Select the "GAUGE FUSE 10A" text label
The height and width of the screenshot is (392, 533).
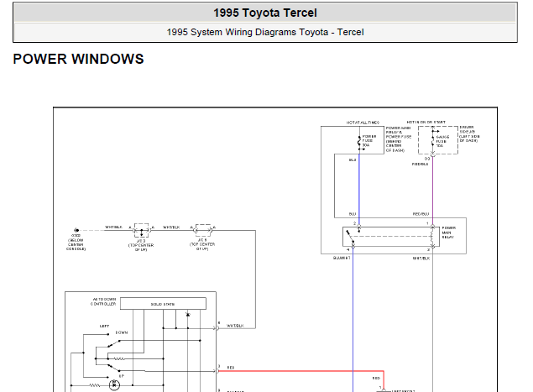tap(442, 141)
